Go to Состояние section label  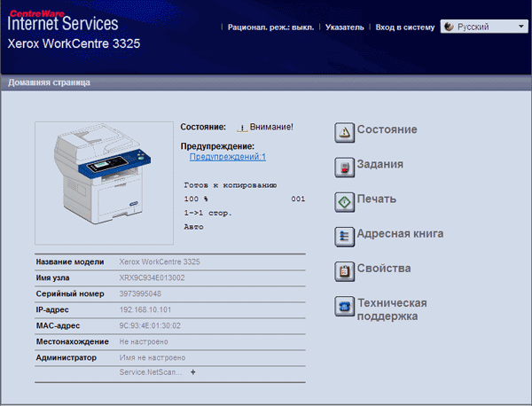[x=387, y=129]
